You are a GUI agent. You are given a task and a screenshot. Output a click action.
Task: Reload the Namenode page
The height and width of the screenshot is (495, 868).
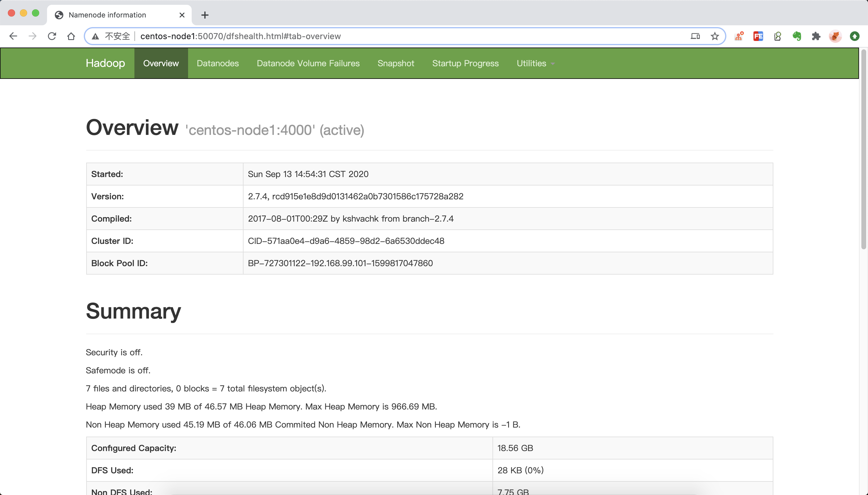pos(52,36)
